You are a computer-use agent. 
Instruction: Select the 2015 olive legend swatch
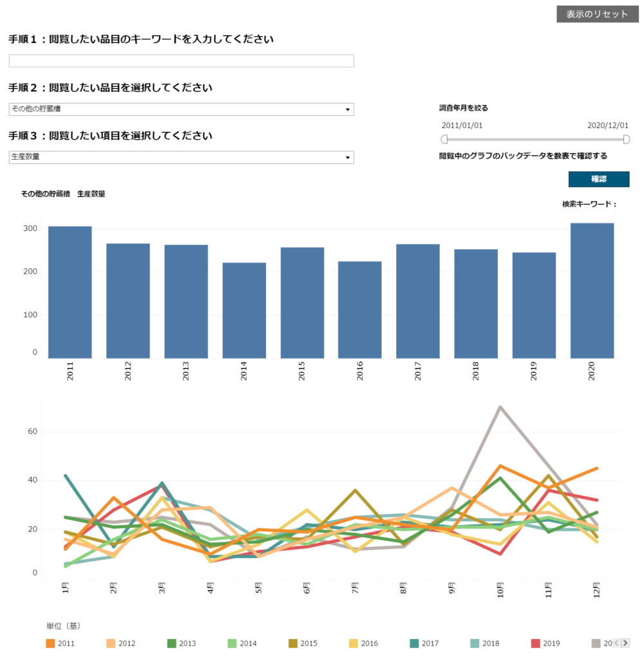pos(293,643)
